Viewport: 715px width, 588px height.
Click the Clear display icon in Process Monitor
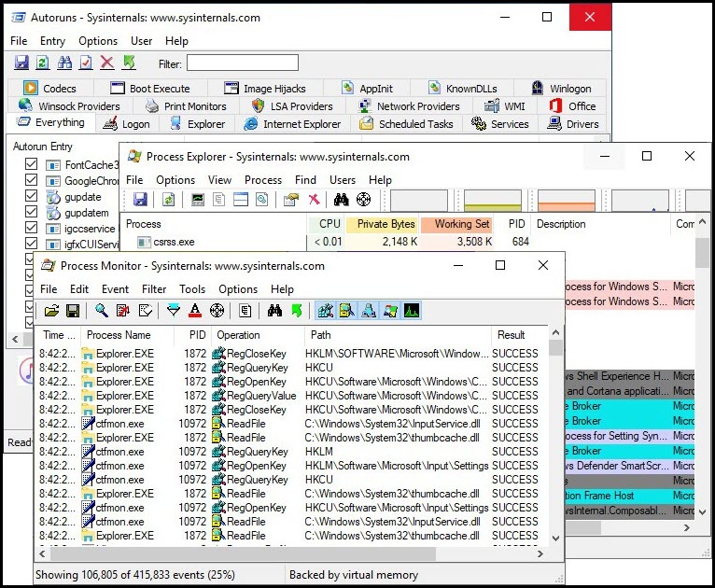coord(145,311)
